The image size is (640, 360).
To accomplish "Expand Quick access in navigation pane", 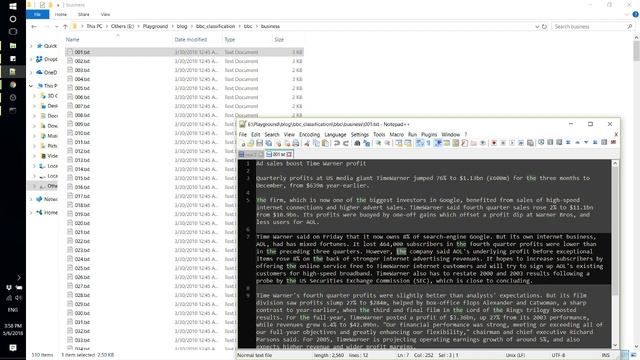I will tap(31, 46).
